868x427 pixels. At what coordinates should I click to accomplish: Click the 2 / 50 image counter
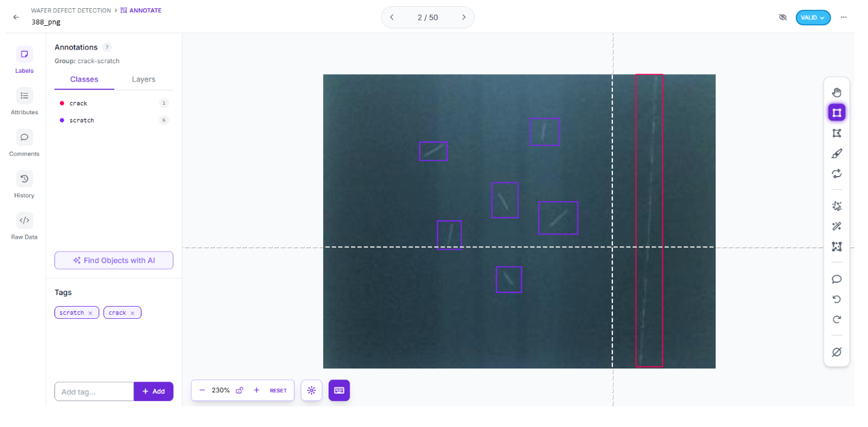click(x=428, y=18)
